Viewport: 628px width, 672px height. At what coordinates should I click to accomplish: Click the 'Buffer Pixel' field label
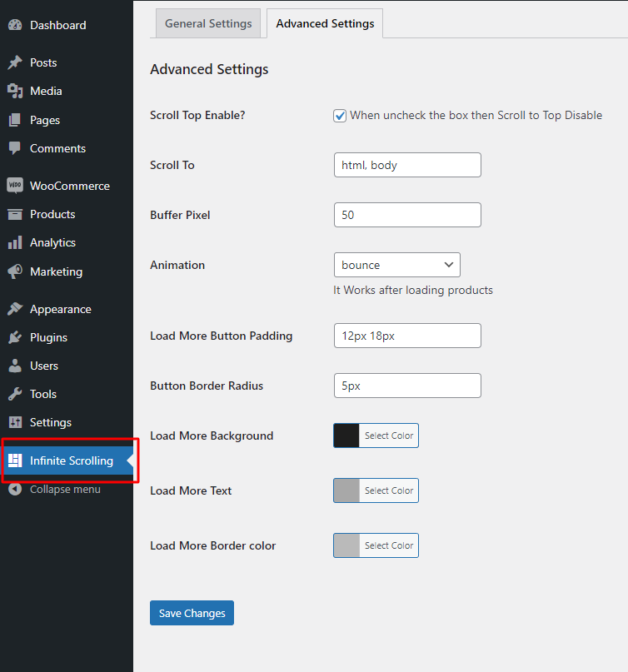[180, 215]
